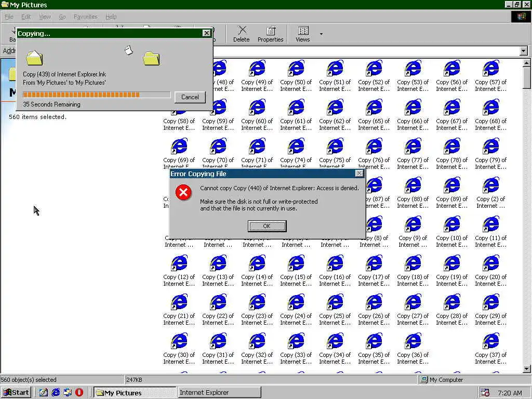Click the notepad quick launch icon
The image size is (532, 399).
point(44,393)
